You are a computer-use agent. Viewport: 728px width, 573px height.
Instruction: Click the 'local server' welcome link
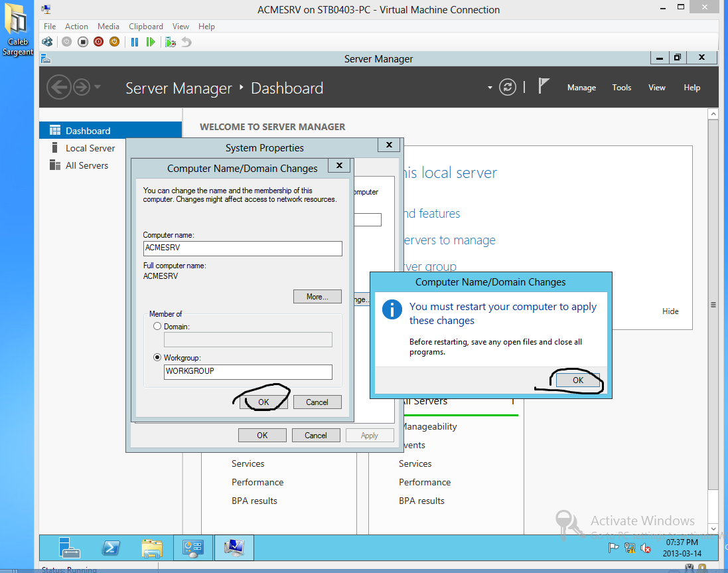tap(449, 173)
